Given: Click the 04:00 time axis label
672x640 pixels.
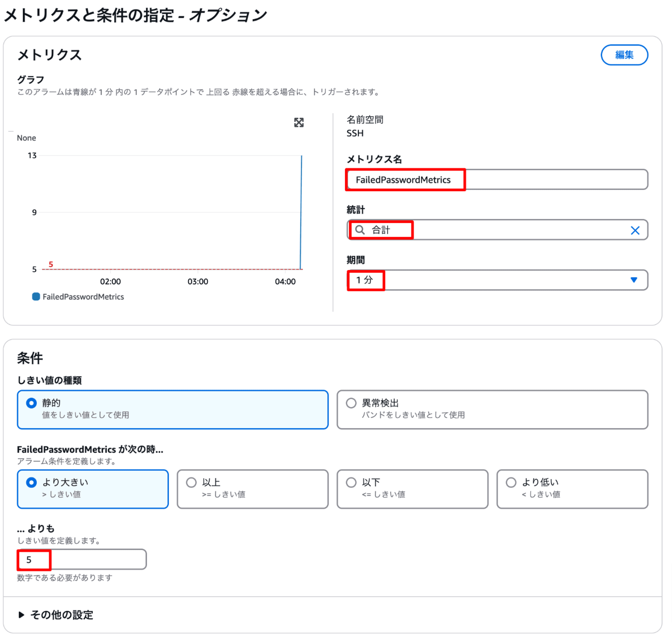Looking at the screenshot, I should click(285, 282).
